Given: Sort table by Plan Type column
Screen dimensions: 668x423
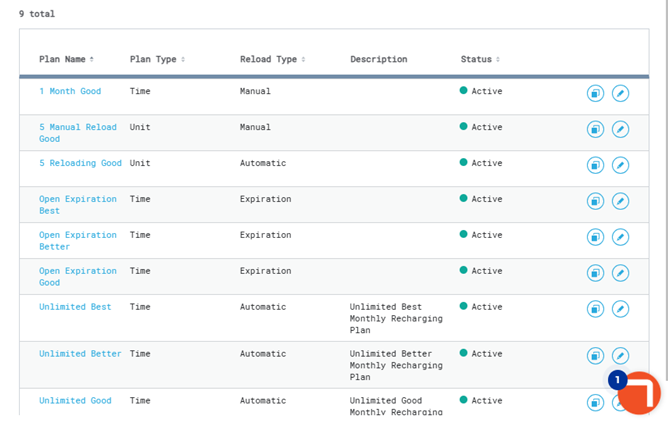Looking at the screenshot, I should tap(157, 59).
